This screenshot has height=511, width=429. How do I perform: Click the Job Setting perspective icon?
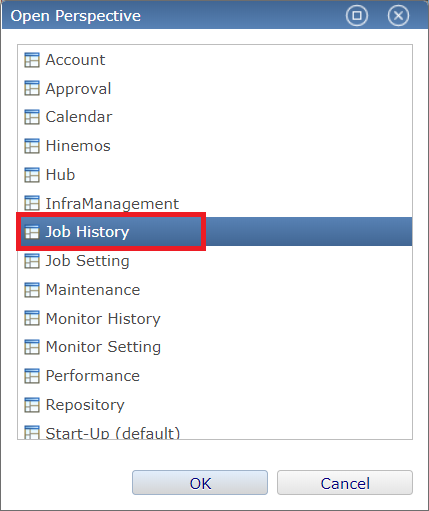32,261
